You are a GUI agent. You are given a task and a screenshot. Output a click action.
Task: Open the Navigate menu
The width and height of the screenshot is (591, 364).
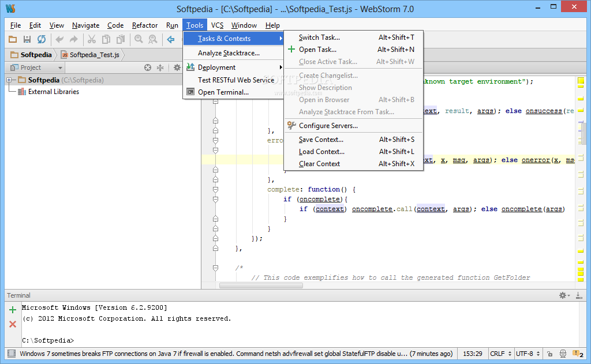click(85, 25)
